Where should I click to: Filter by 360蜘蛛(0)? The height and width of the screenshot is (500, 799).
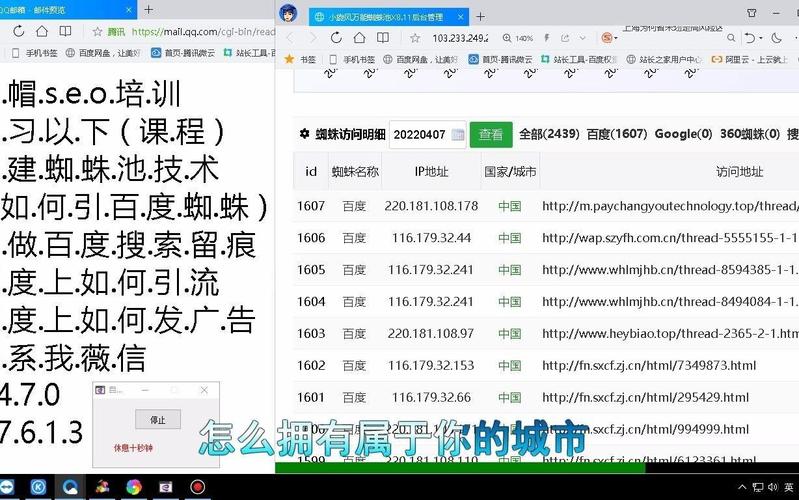point(750,134)
